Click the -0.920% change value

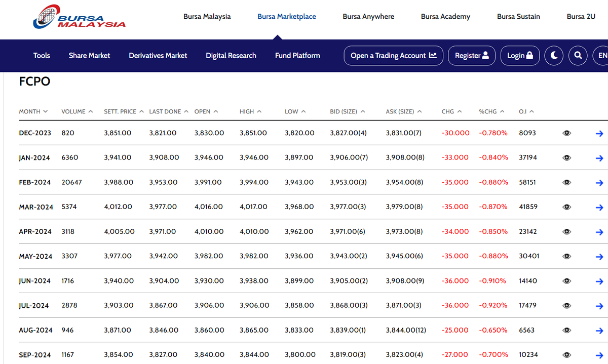(x=493, y=305)
